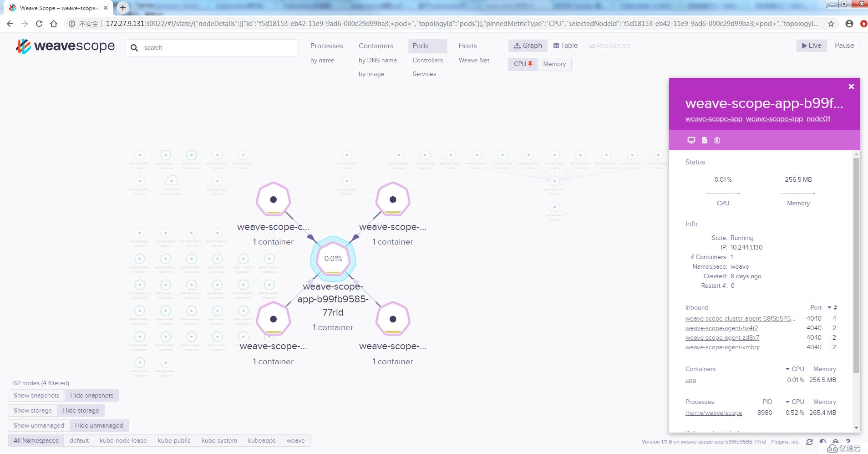Viewport: 868px width, 454px height.
Task: Switch to Graph view mode
Action: [x=528, y=46]
